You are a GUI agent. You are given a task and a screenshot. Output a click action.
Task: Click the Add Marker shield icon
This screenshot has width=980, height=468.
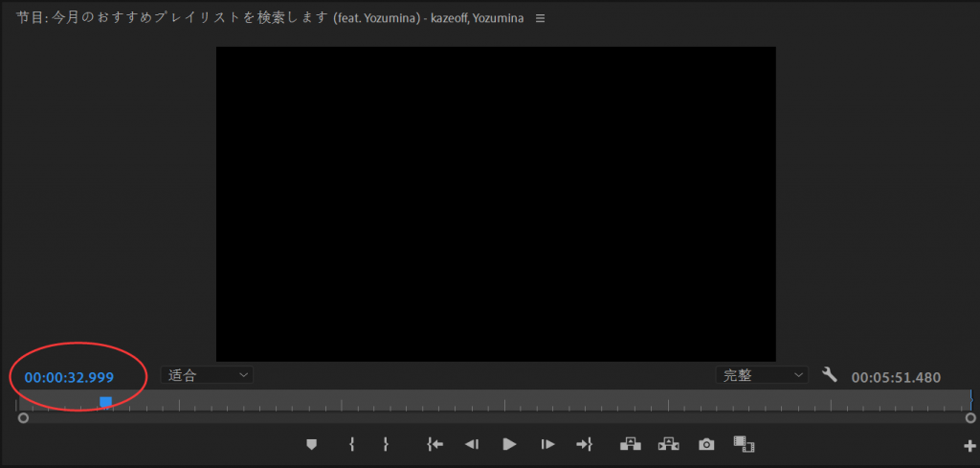[311, 444]
